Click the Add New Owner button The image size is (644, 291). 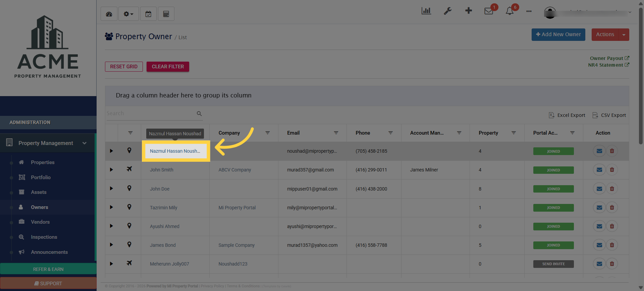coord(558,34)
